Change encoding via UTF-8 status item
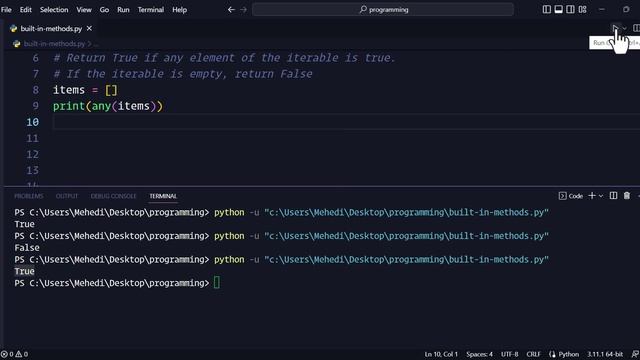The image size is (640, 360). pos(509,354)
